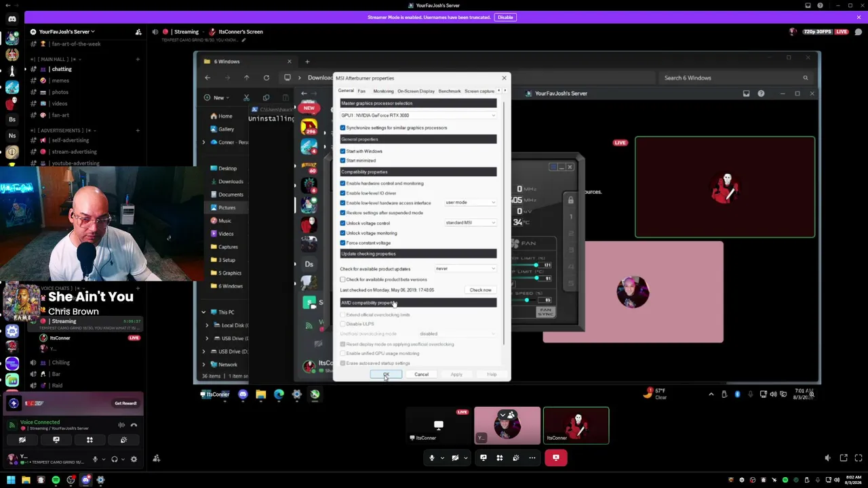The width and height of the screenshot is (868, 488).
Task: Confirm properties with the OK button
Action: 386,375
